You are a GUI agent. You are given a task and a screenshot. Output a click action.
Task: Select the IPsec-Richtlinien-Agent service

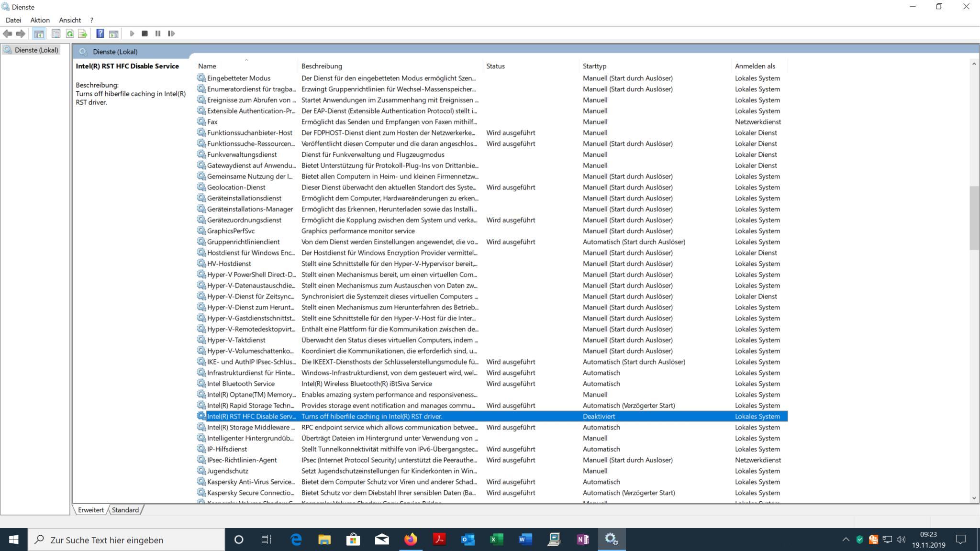492,460
